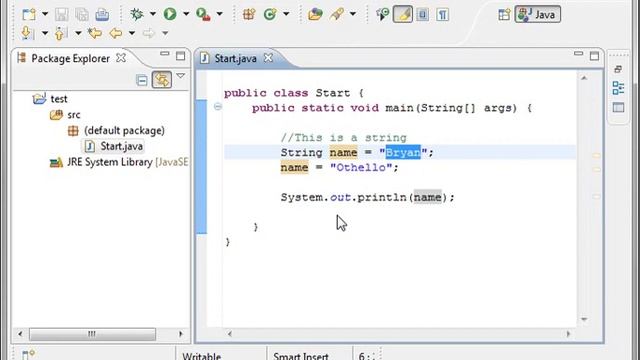Click the Next Annotation down arrow icon
The width and height of the screenshot is (640, 360).
coord(27,33)
